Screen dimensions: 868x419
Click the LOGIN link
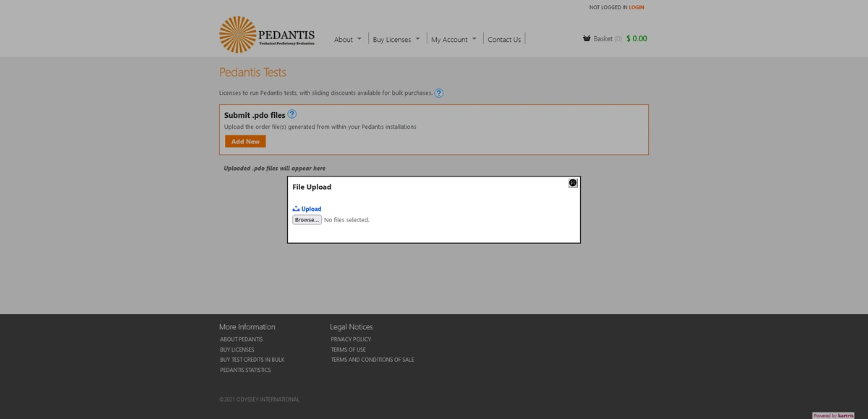click(x=637, y=7)
